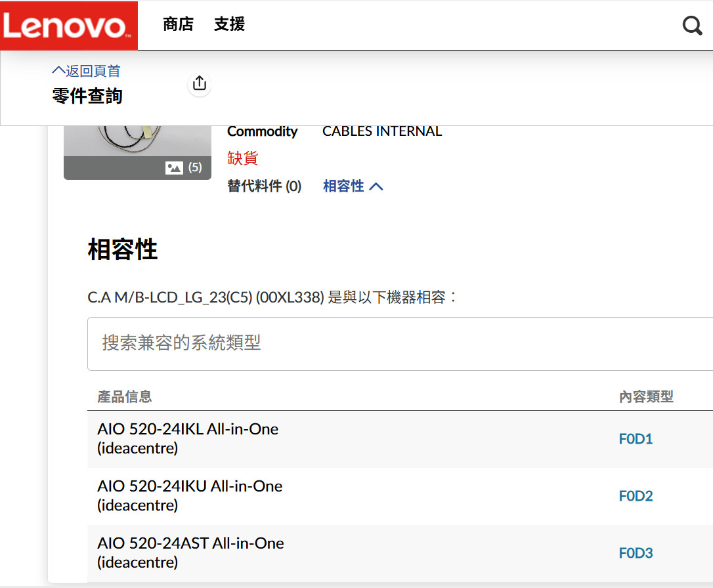
Task: Select the AIO 520-24IKU All-in-One row
Action: 190,495
